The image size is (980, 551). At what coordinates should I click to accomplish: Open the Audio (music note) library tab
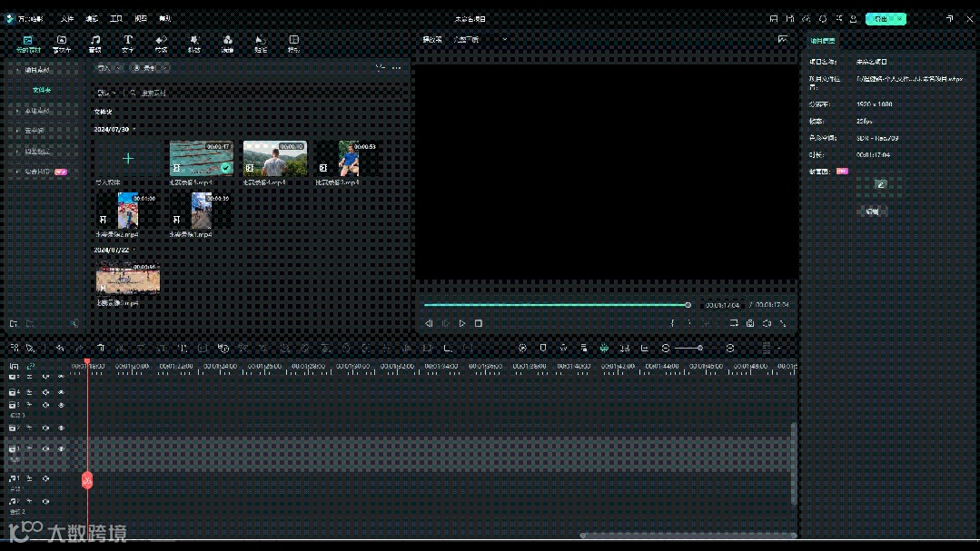click(95, 44)
